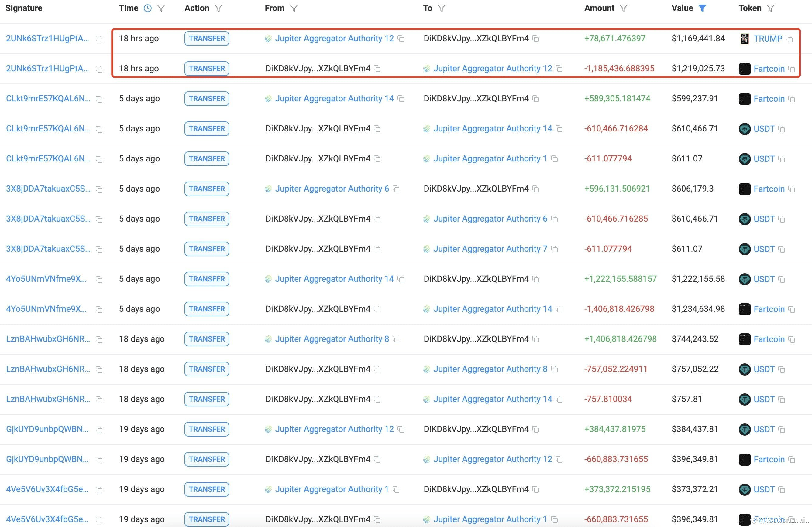This screenshot has width=812, height=527.
Task: Click the clock icon in Time column
Action: pos(147,8)
